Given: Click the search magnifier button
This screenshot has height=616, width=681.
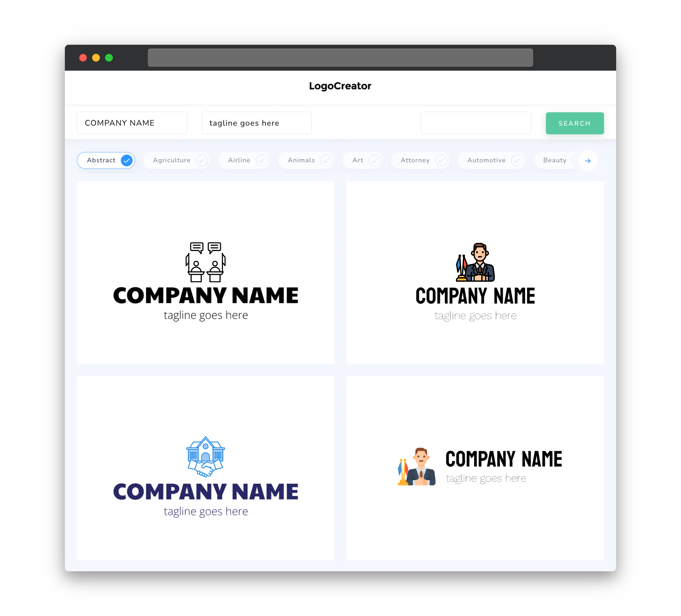Looking at the screenshot, I should point(574,123).
